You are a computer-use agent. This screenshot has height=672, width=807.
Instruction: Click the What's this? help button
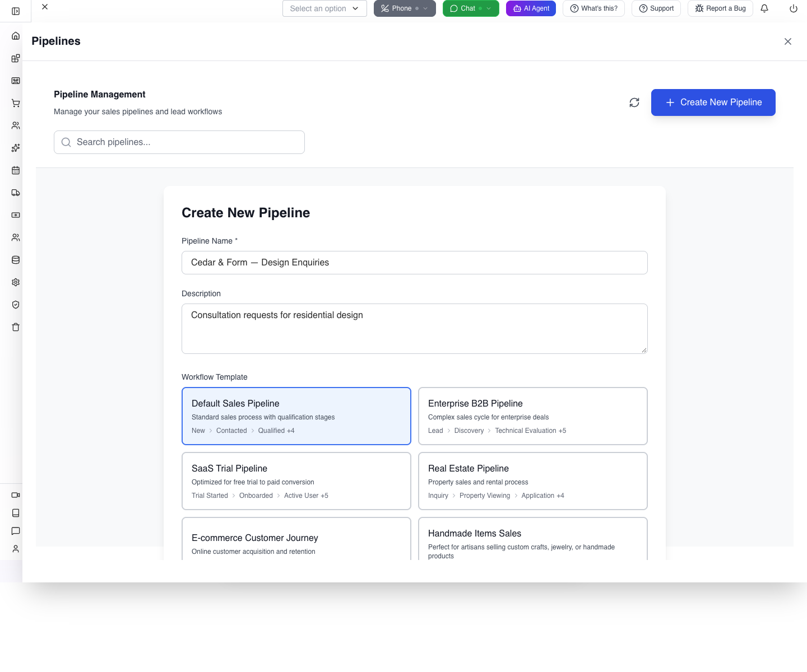(593, 8)
